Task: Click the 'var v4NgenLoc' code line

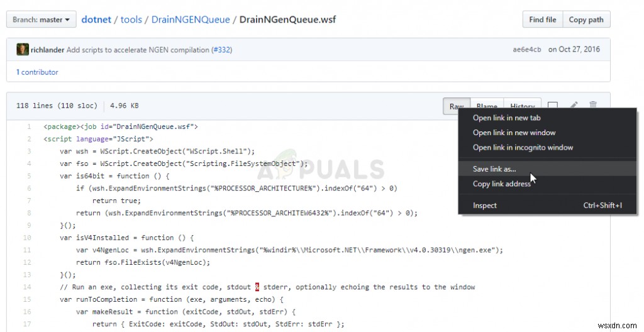Action: point(289,250)
